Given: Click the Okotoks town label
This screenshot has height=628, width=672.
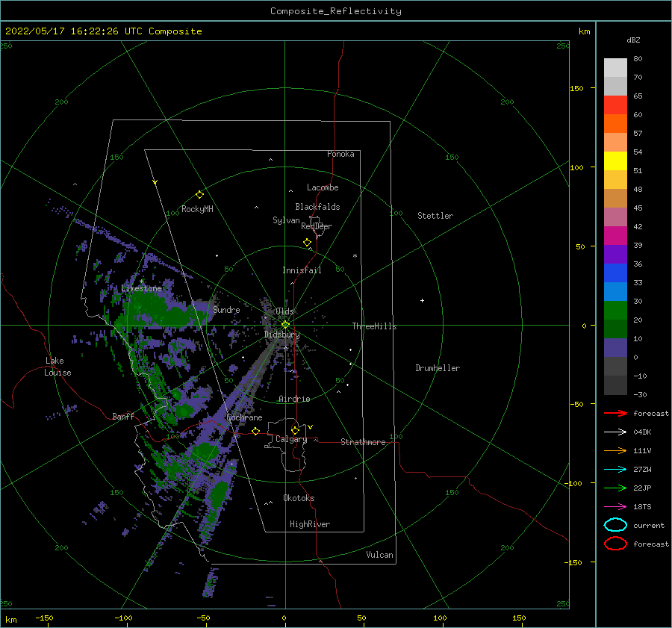Looking at the screenshot, I should pos(299,498).
